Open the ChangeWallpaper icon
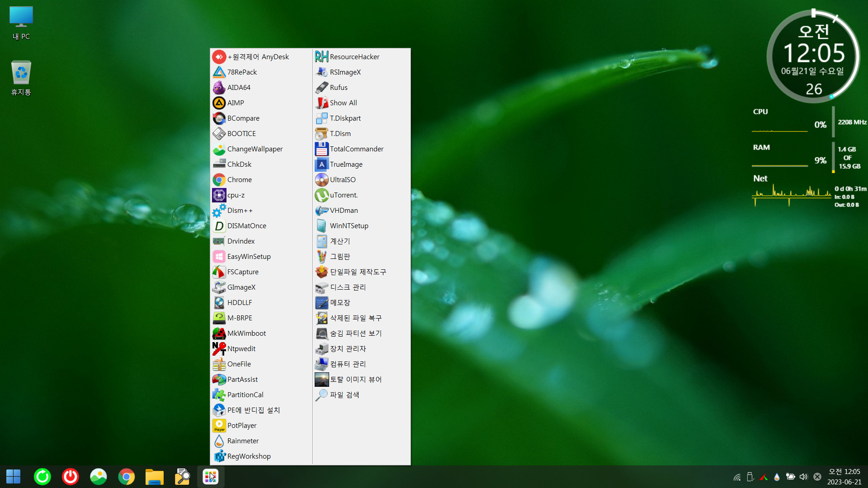 click(219, 149)
